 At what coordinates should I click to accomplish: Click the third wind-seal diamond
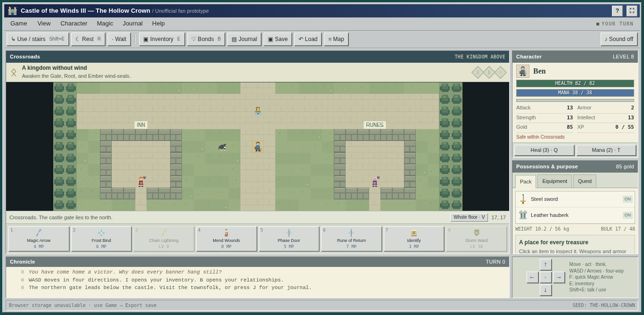[x=501, y=72]
